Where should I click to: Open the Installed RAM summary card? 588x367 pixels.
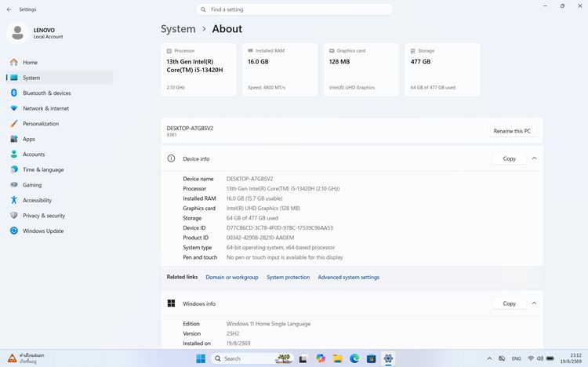coord(280,70)
